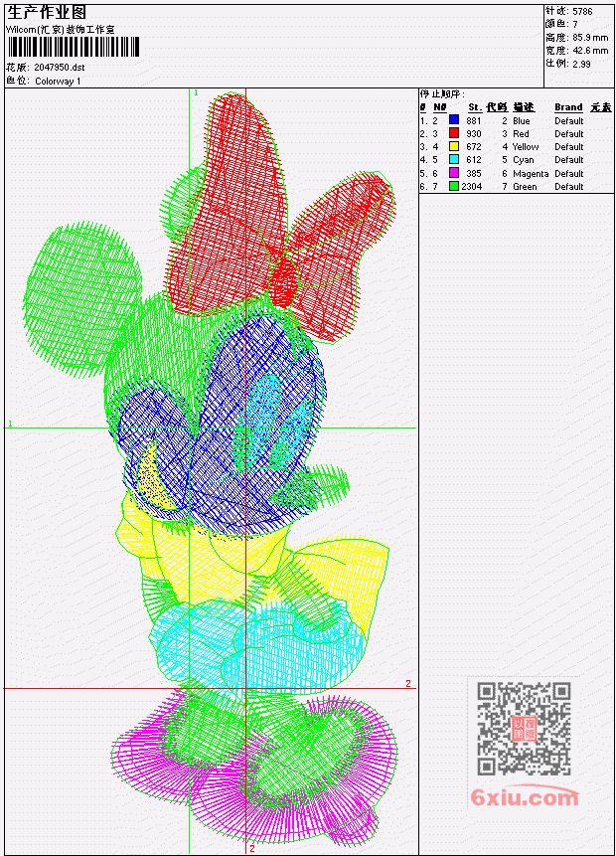616x856 pixels.
Task: Click the Cyan description text
Action: pyautogui.click(x=524, y=160)
